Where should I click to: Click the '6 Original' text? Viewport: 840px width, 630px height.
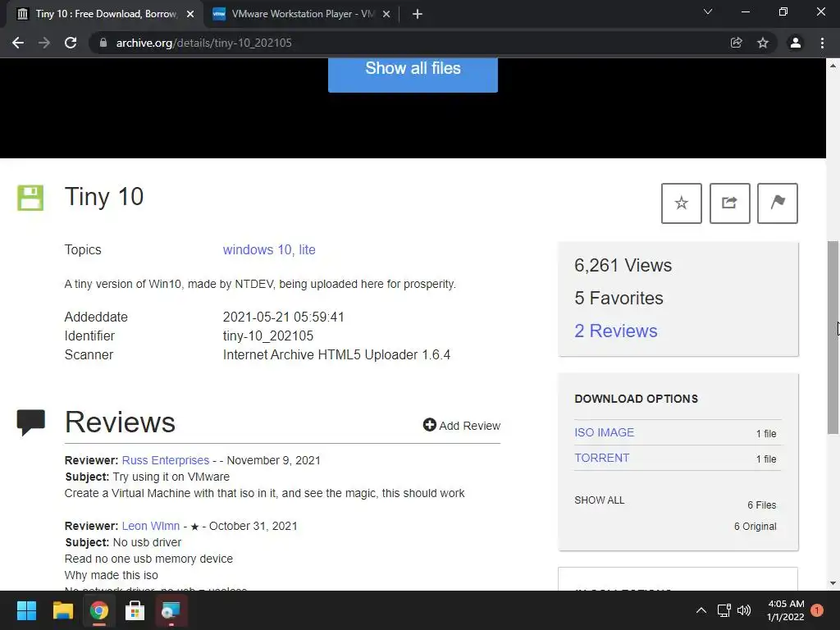point(755,526)
